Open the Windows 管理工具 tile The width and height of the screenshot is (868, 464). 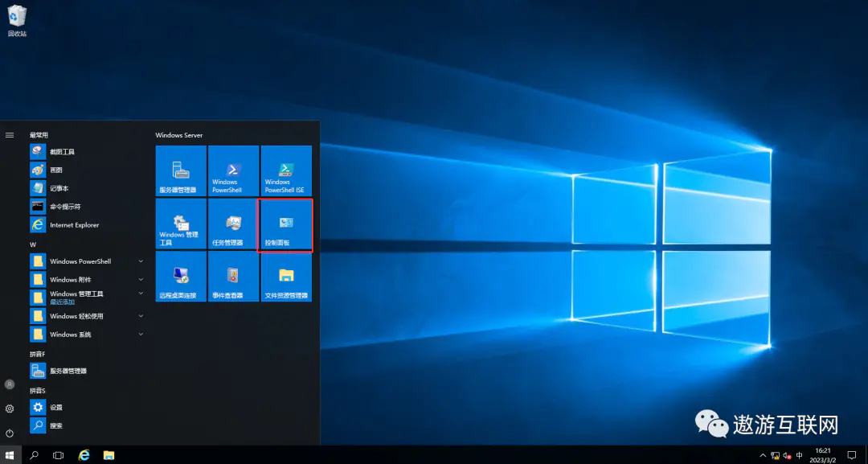point(181,224)
